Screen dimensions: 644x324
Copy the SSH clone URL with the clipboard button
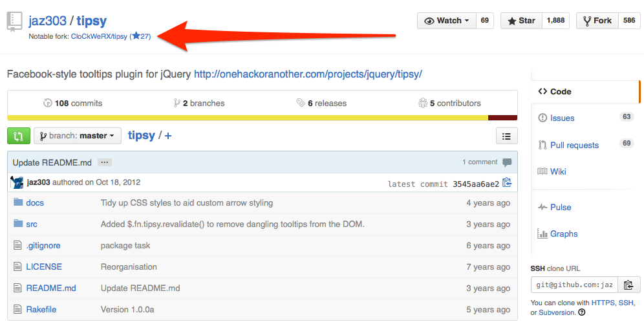628,285
